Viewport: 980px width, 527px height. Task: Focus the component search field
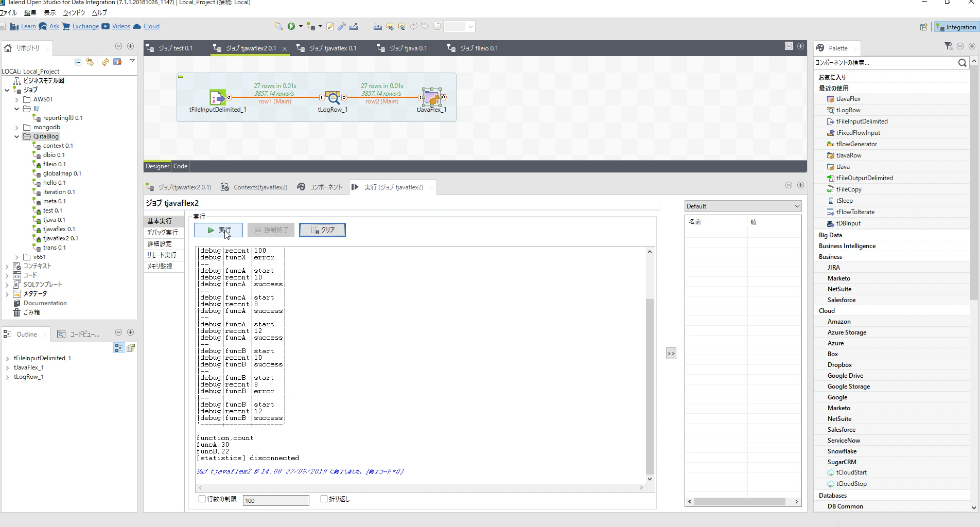(x=884, y=63)
